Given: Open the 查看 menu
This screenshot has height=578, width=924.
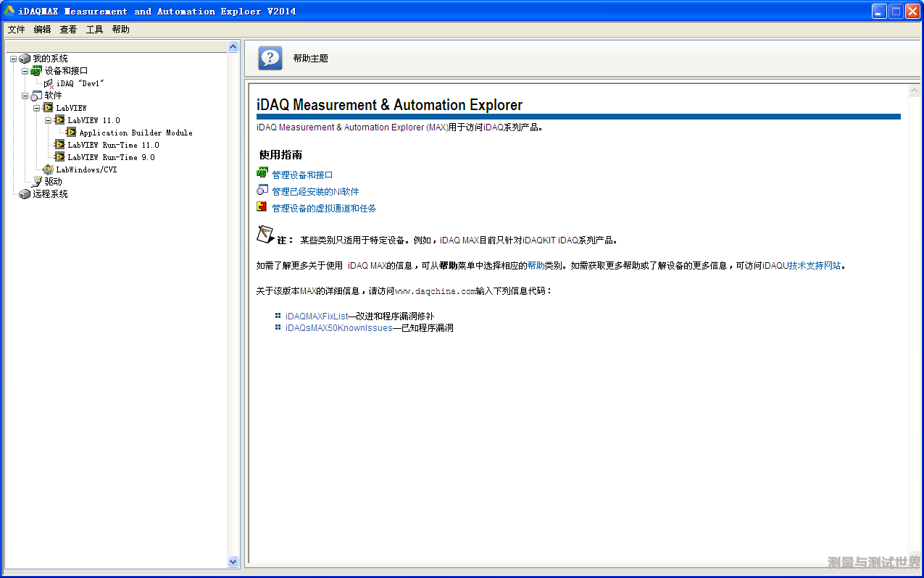Looking at the screenshot, I should [68, 30].
